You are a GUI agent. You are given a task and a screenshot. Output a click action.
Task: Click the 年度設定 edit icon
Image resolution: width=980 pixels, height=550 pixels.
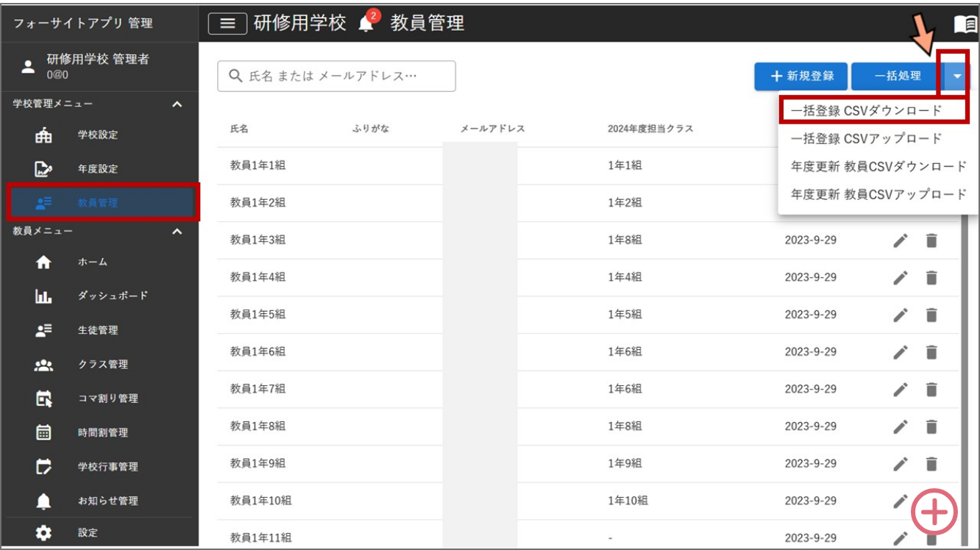click(x=44, y=169)
